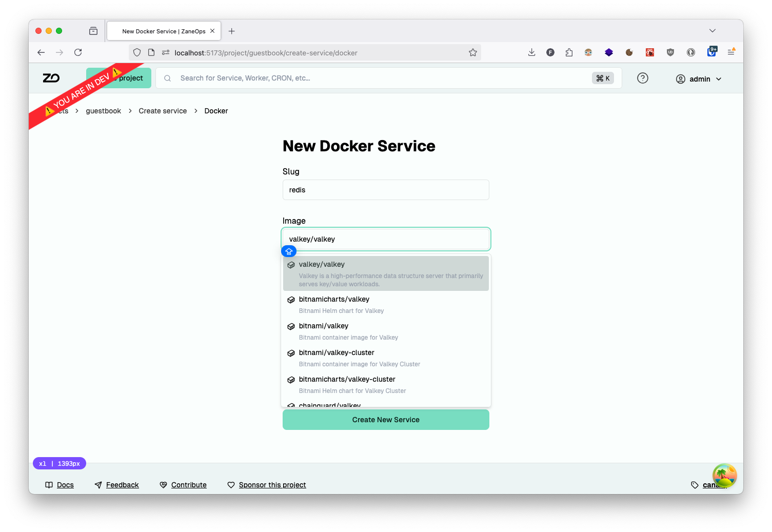Click the Slug input field
The height and width of the screenshot is (532, 772).
pyautogui.click(x=386, y=190)
